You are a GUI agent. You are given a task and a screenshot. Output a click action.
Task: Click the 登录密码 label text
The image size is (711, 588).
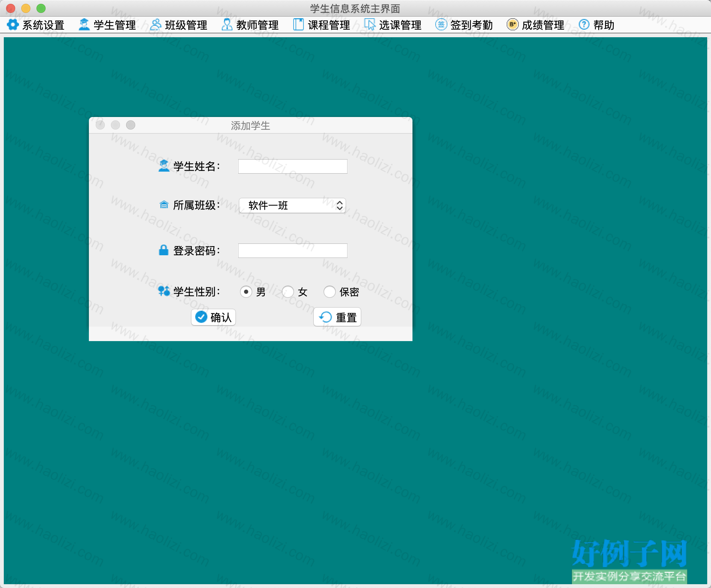coord(197,251)
